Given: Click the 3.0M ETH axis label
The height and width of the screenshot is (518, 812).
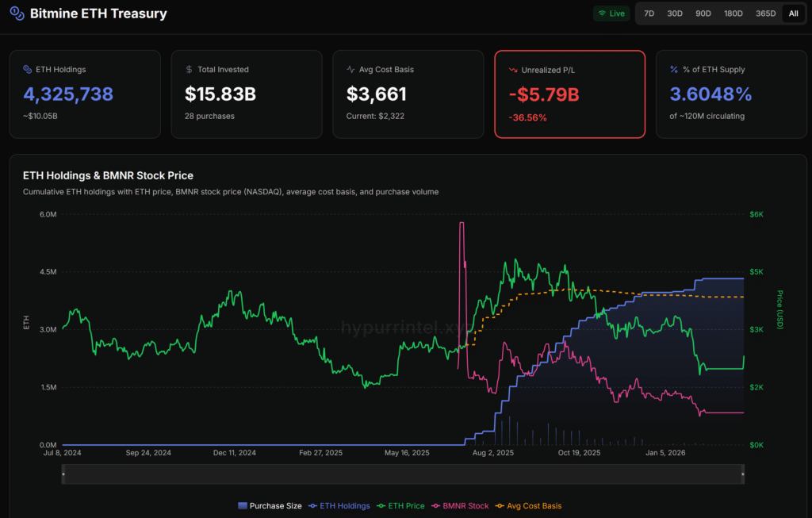Looking at the screenshot, I should tap(48, 329).
